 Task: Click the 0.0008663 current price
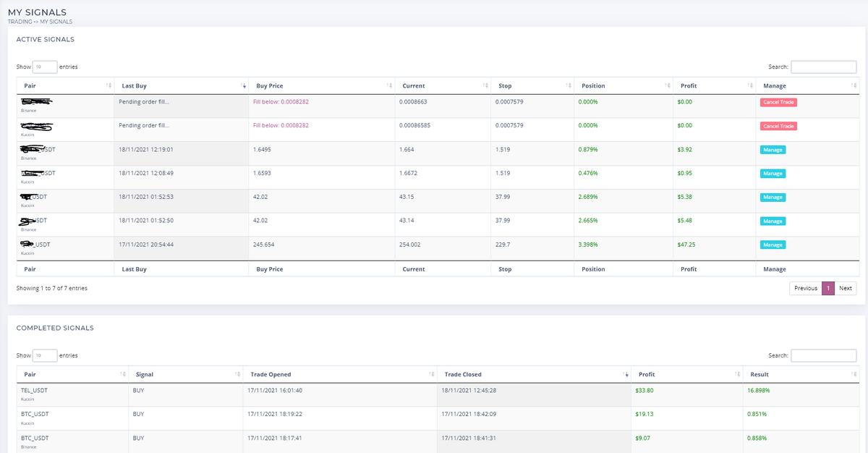(413, 102)
